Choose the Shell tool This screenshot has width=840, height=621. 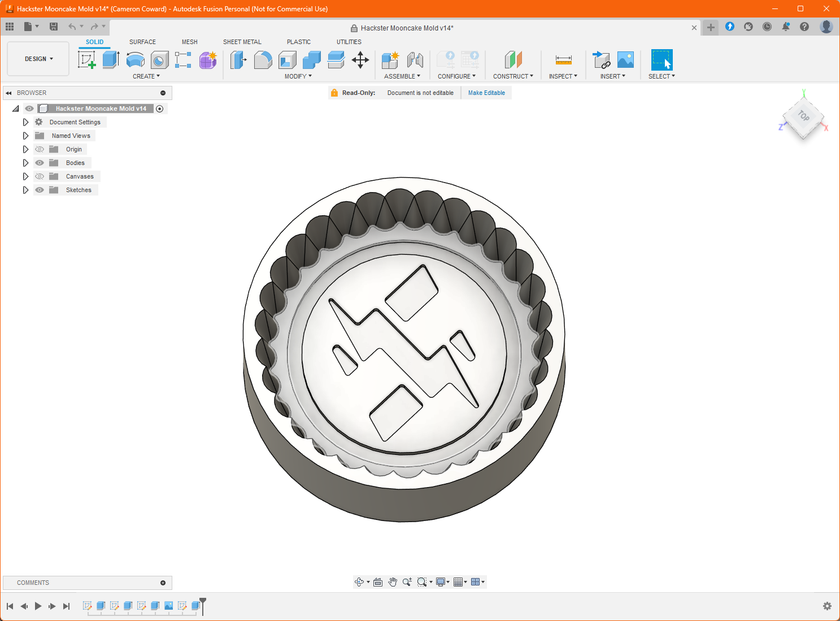(x=287, y=59)
